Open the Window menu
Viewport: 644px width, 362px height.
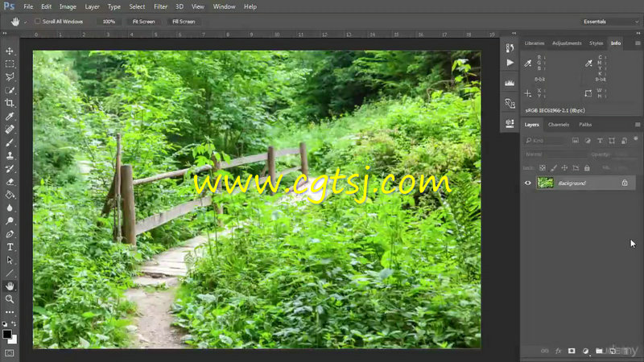tap(225, 6)
